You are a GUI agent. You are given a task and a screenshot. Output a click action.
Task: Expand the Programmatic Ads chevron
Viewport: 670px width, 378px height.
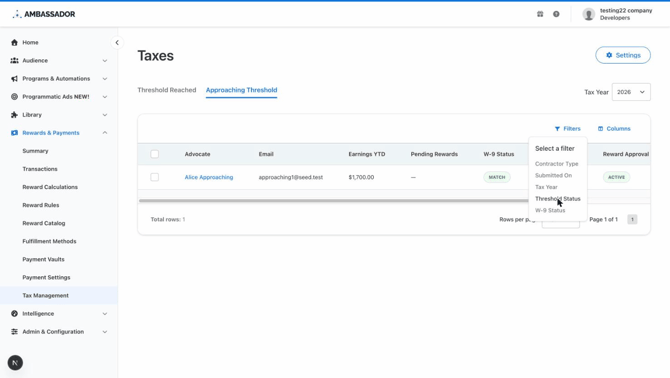click(105, 97)
